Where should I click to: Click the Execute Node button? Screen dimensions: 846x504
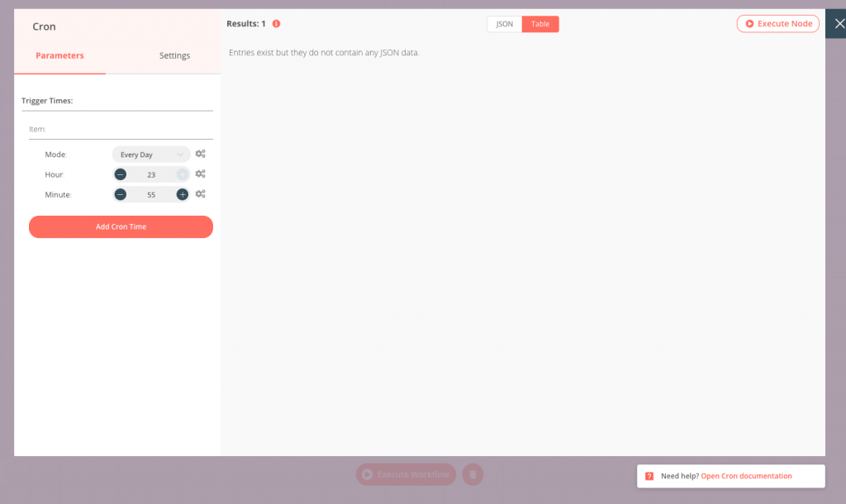click(777, 24)
